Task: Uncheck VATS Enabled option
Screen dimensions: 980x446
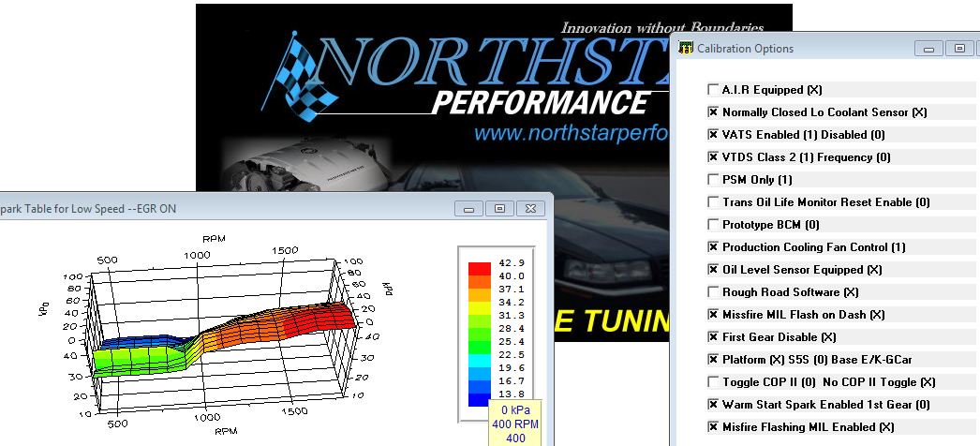Action: tap(713, 135)
